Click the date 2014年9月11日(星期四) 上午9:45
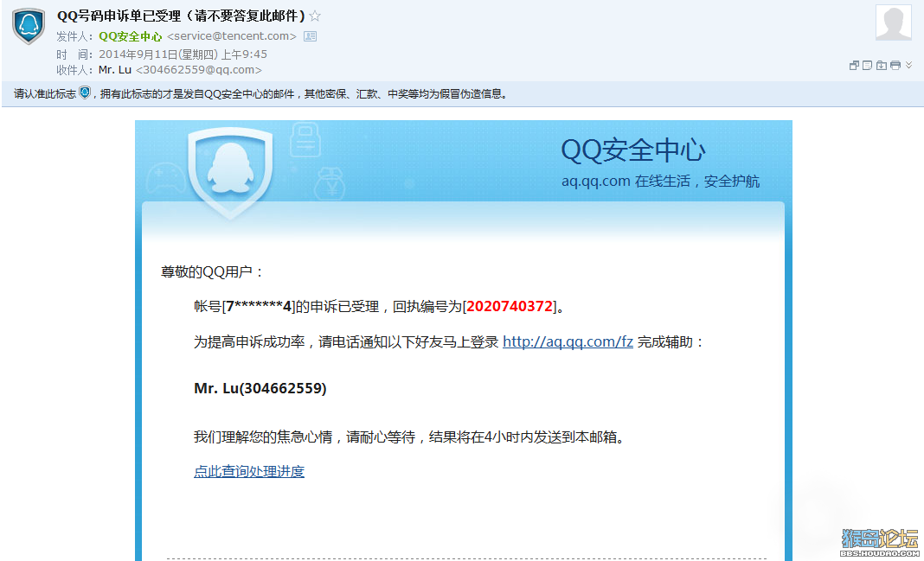Image resolution: width=924 pixels, height=561 pixels. click(183, 54)
